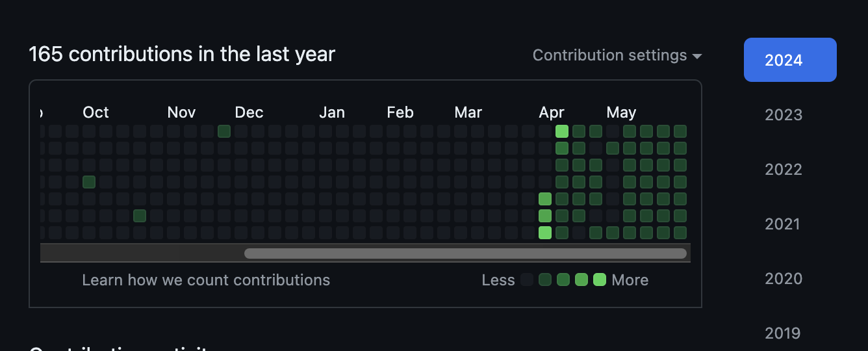
Task: Click the brightest green square under Apr
Action: [x=562, y=131]
